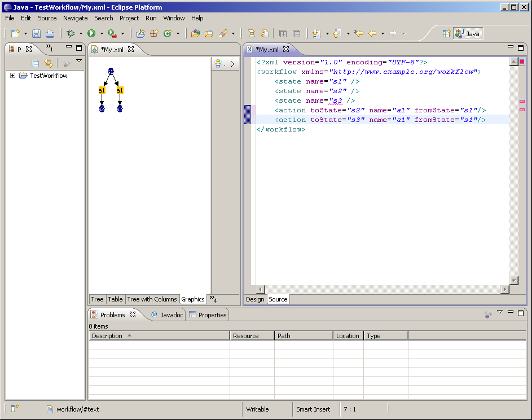Switch to the Javadoc tab

point(167,315)
